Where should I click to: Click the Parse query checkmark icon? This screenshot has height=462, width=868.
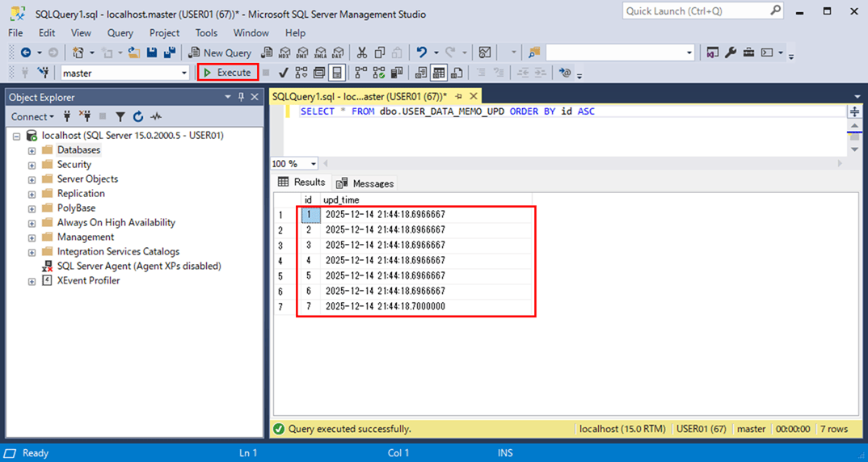click(284, 73)
